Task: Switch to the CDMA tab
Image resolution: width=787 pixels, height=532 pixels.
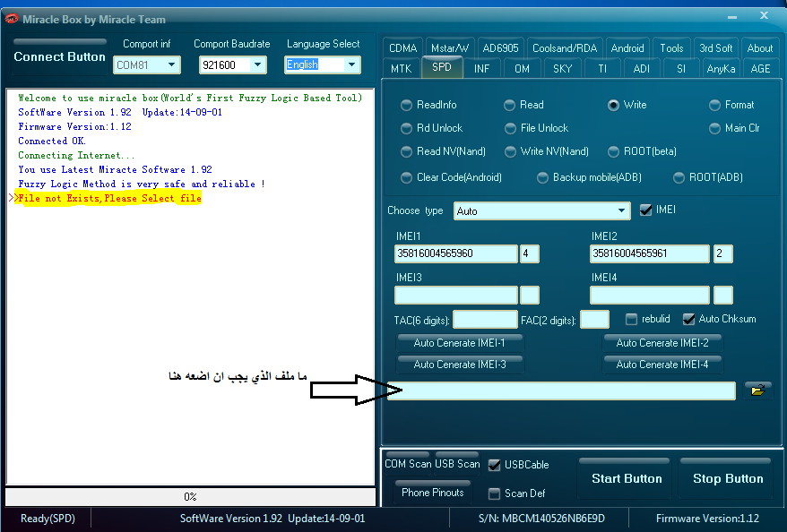Action: 402,48
